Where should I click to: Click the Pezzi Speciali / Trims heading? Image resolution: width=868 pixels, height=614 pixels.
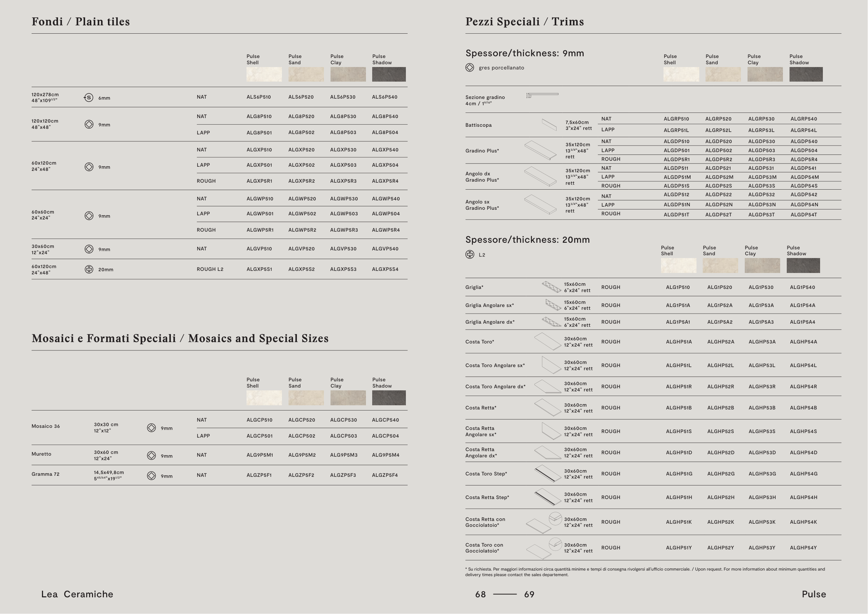coord(524,22)
